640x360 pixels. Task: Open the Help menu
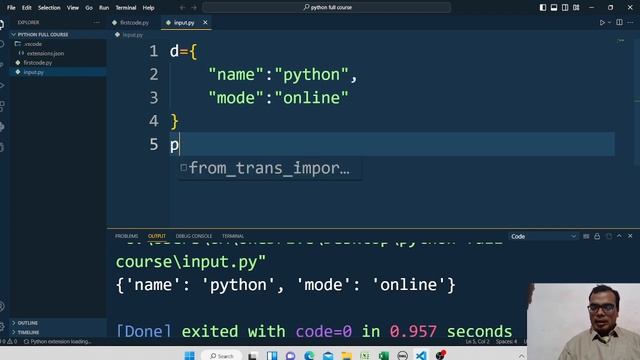[x=148, y=7]
